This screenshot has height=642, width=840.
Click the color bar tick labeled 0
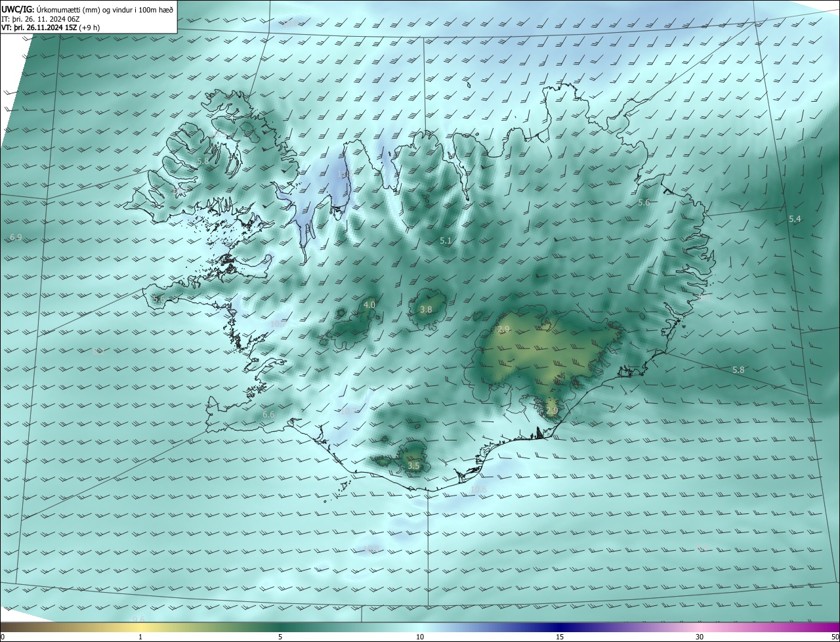point(2,637)
